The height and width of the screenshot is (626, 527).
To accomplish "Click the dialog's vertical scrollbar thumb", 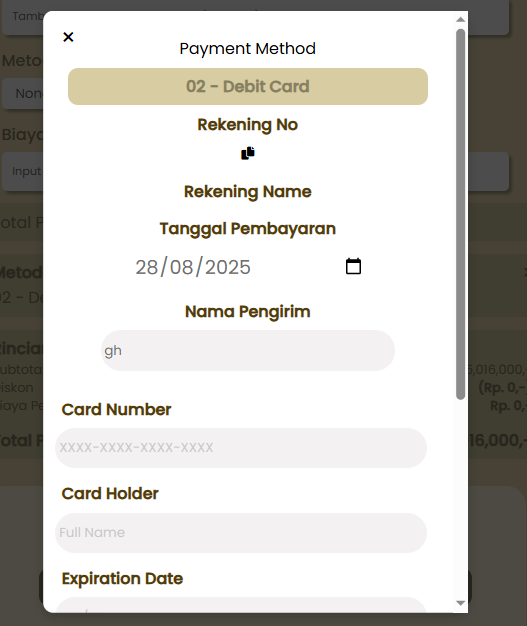I will pos(460,214).
